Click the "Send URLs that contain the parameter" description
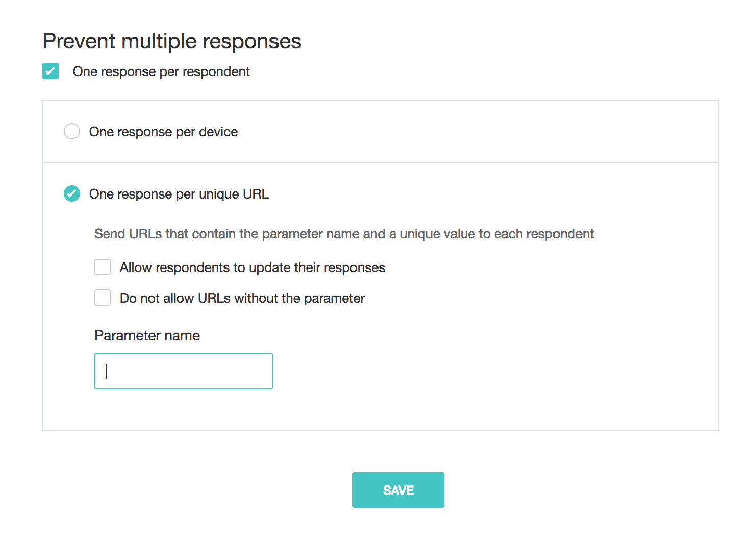 pyautogui.click(x=344, y=234)
